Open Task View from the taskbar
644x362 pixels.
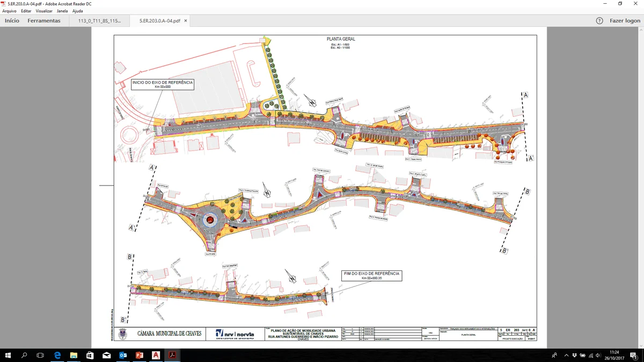pyautogui.click(x=39, y=354)
